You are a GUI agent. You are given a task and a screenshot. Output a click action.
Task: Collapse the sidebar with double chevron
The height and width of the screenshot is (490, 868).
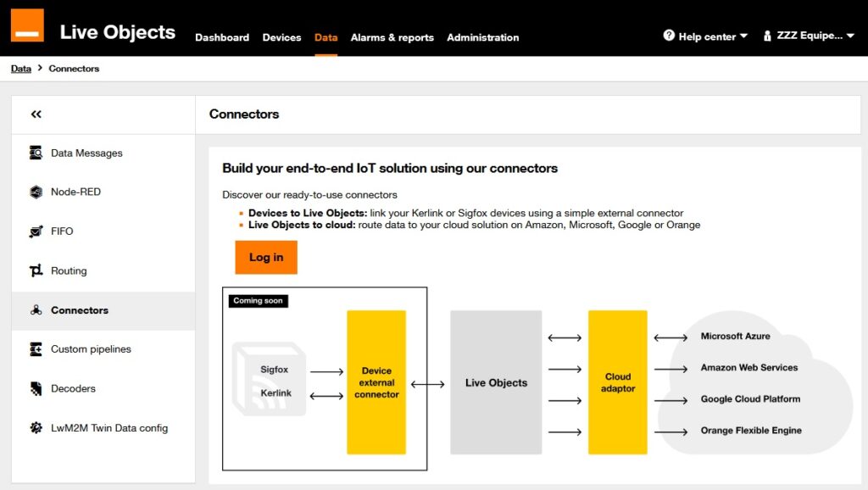36,114
